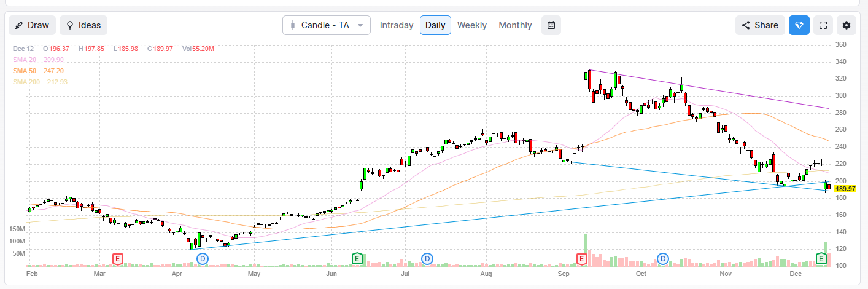Image resolution: width=868 pixels, height=289 pixels.
Task: Click the dividend marker in April
Action: (202, 258)
